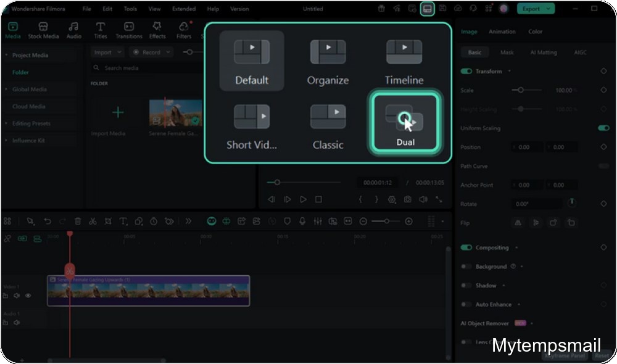Take a snapshot of the preview frame
This screenshot has width=617, height=364.
point(407,199)
